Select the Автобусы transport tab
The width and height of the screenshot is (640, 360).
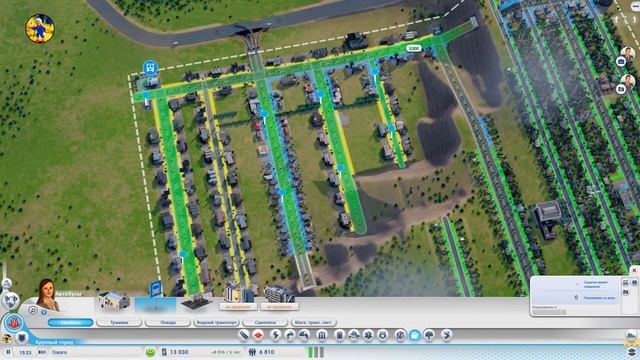[71, 322]
